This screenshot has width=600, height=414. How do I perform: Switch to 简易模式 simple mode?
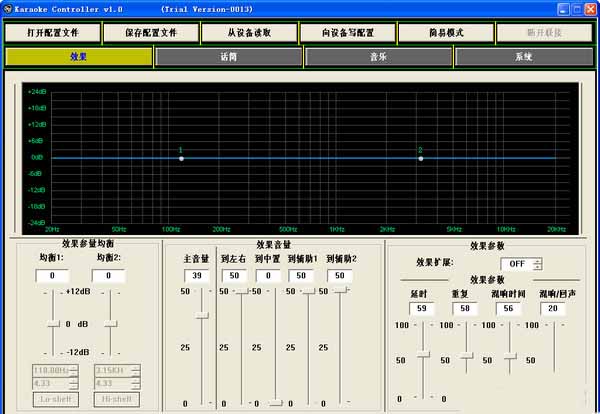446,33
